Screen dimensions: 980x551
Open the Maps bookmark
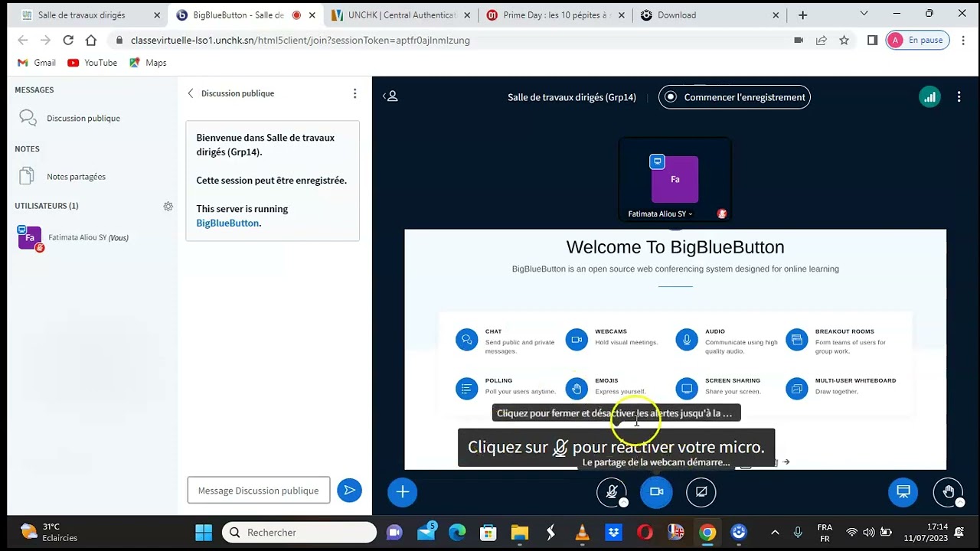coord(148,63)
